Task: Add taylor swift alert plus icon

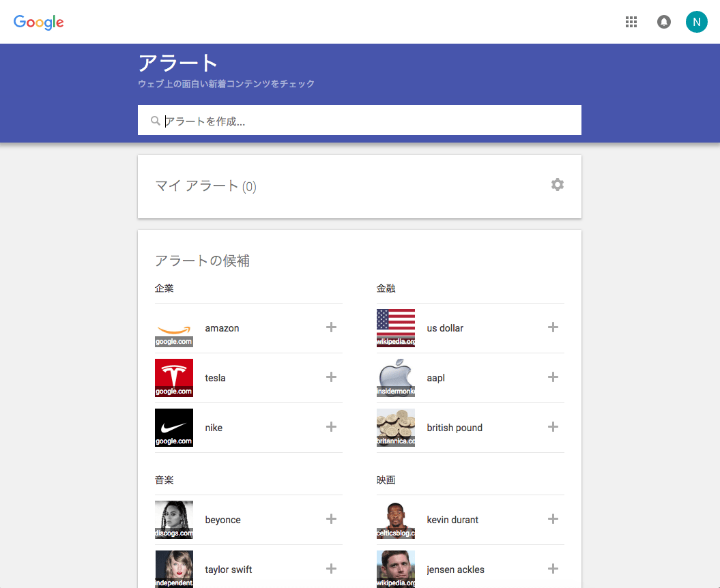Action: [x=331, y=569]
